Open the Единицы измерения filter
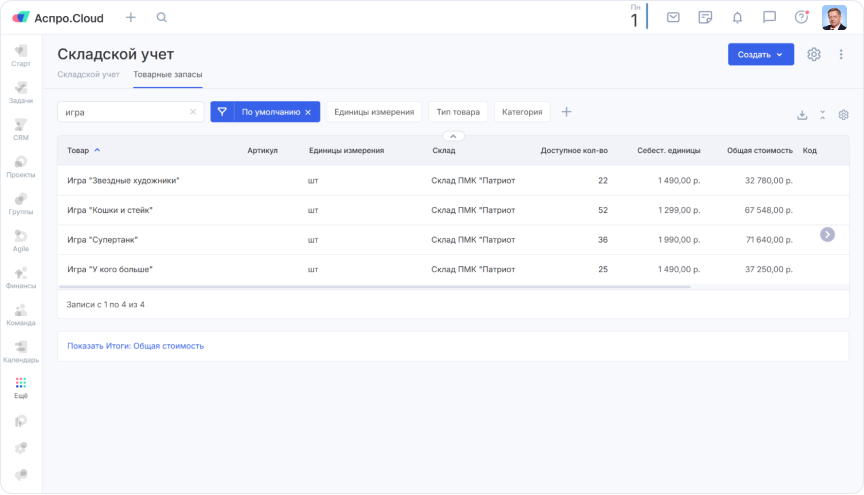 [x=373, y=112]
